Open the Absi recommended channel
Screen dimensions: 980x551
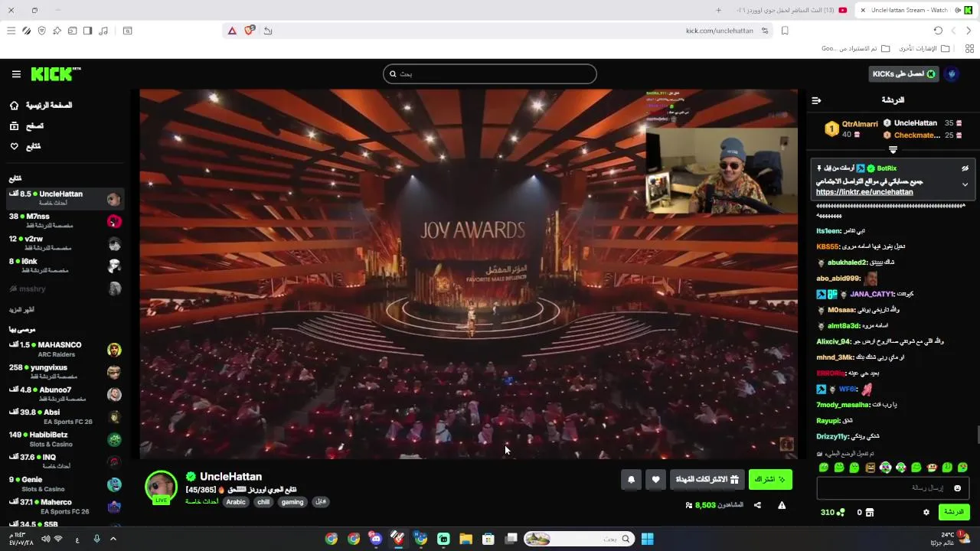(65, 417)
